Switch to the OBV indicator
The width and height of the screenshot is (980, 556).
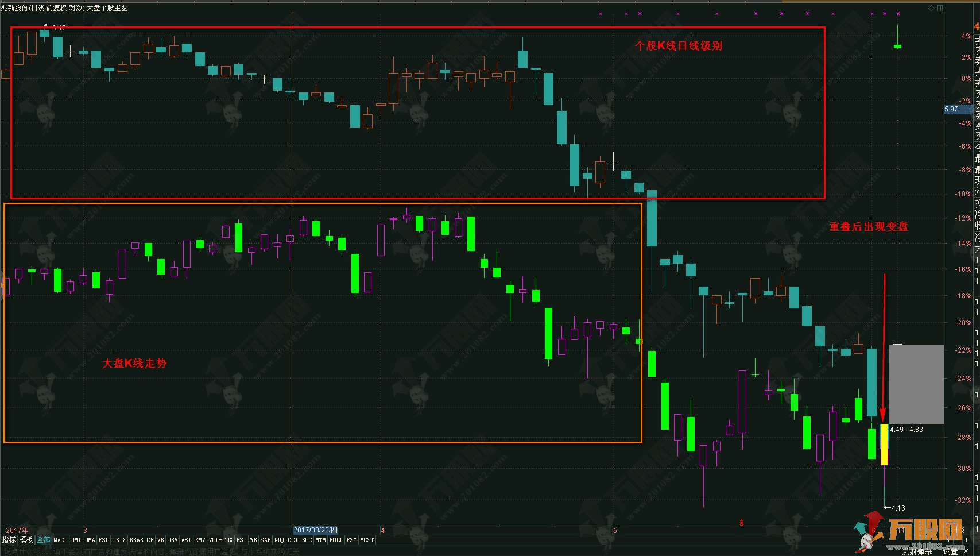click(x=172, y=540)
